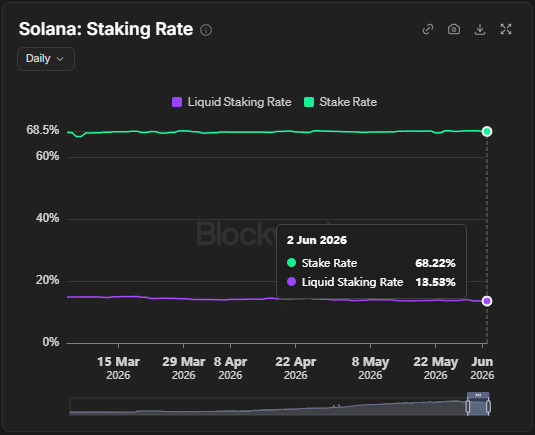Click the 20% y-axis label
The image size is (535, 435).
[47, 280]
